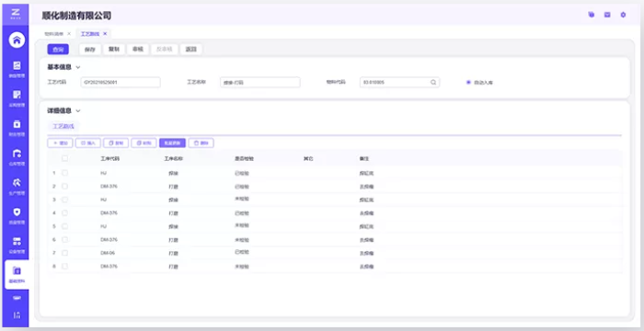This screenshot has width=644, height=331.
Task: Click the 工序代码 column header
Action: (x=110, y=158)
